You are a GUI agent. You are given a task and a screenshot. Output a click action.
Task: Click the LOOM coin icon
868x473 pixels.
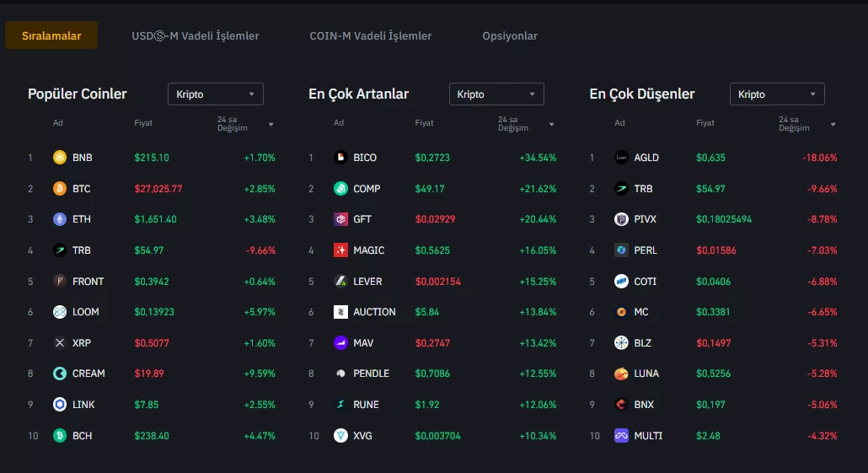tap(60, 312)
